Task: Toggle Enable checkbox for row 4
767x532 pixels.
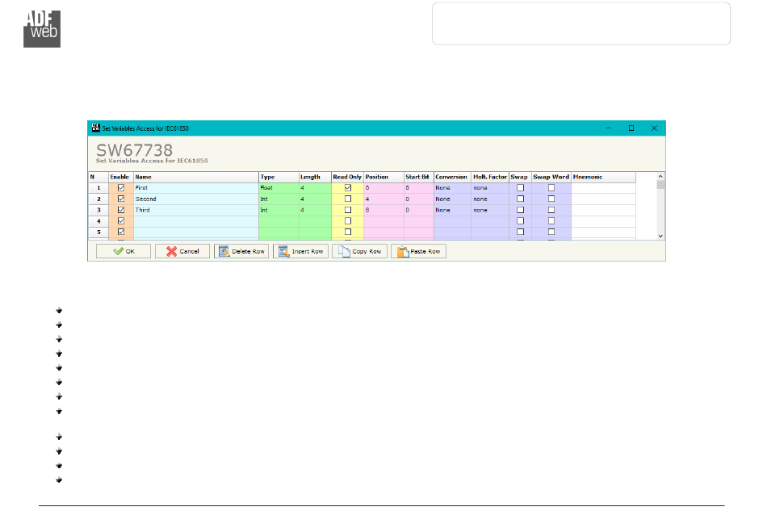Action: tap(121, 221)
